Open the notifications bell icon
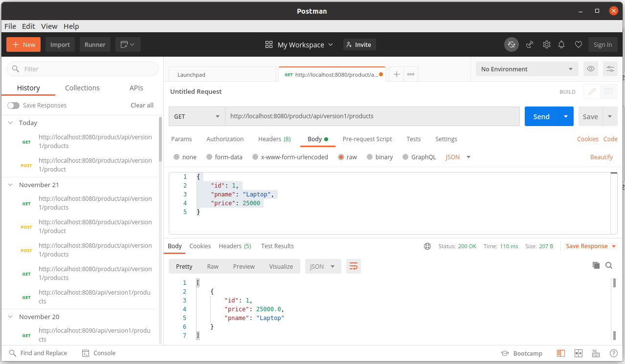Viewport: 625px width, 364px height. point(561,44)
